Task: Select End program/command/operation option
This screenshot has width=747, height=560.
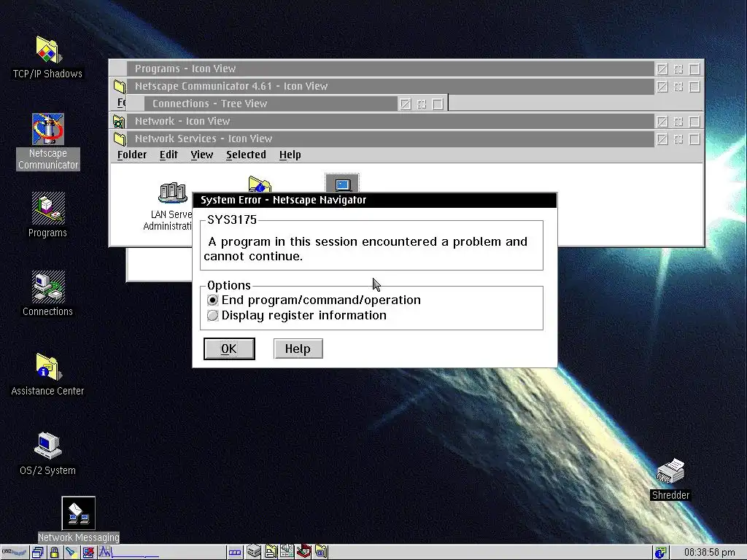Action: click(314, 300)
